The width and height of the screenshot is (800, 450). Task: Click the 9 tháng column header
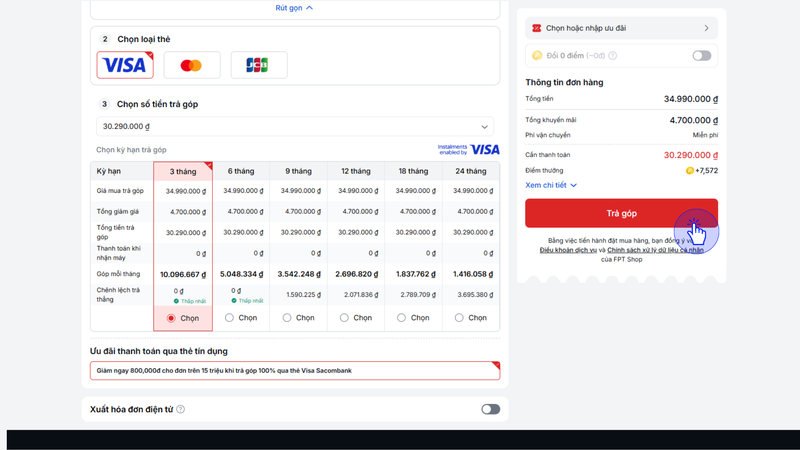(298, 171)
